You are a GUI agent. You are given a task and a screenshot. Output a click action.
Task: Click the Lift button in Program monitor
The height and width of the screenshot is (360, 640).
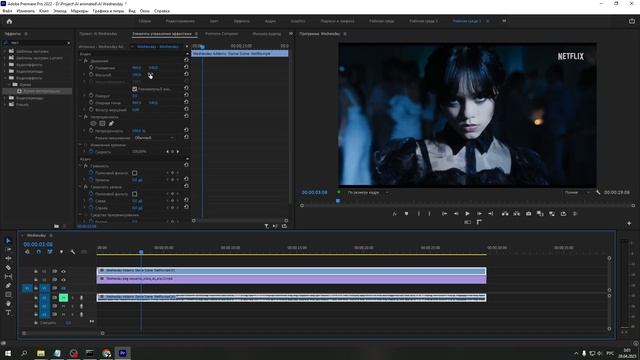pos(505,213)
